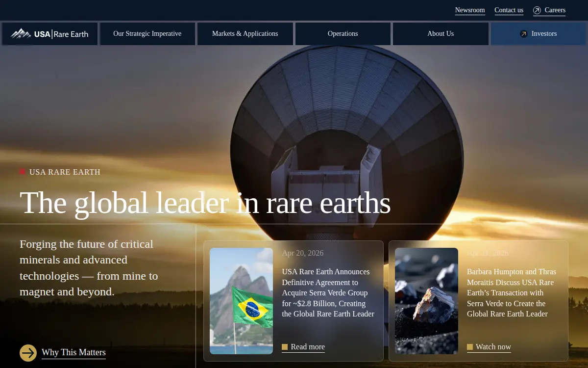Go to the Investors section

539,34
